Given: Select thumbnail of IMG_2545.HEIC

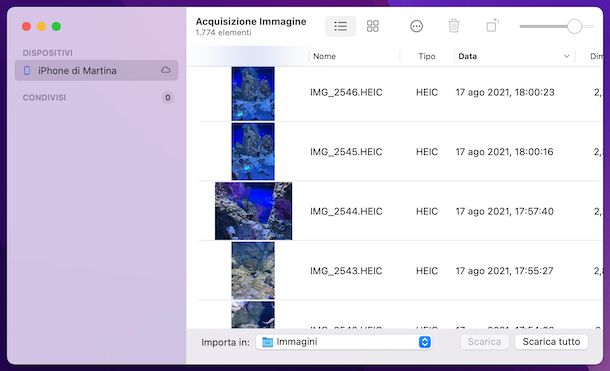Looking at the screenshot, I should (x=253, y=151).
